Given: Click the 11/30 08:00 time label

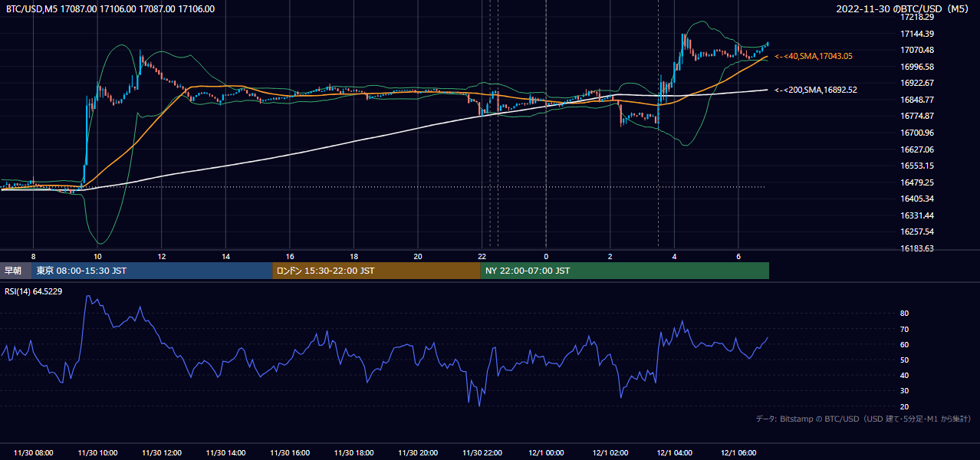Looking at the screenshot, I should [33, 453].
